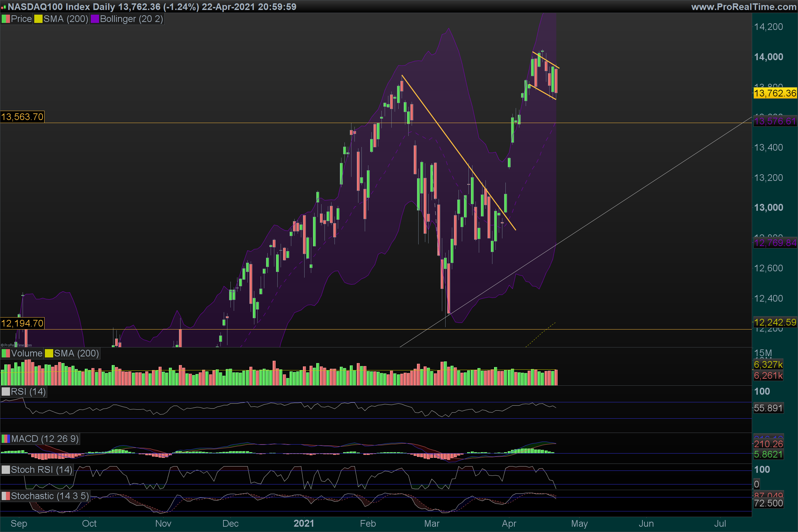Image resolution: width=798 pixels, height=532 pixels.
Task: Click the Apr label on the time axis
Action: (509, 523)
